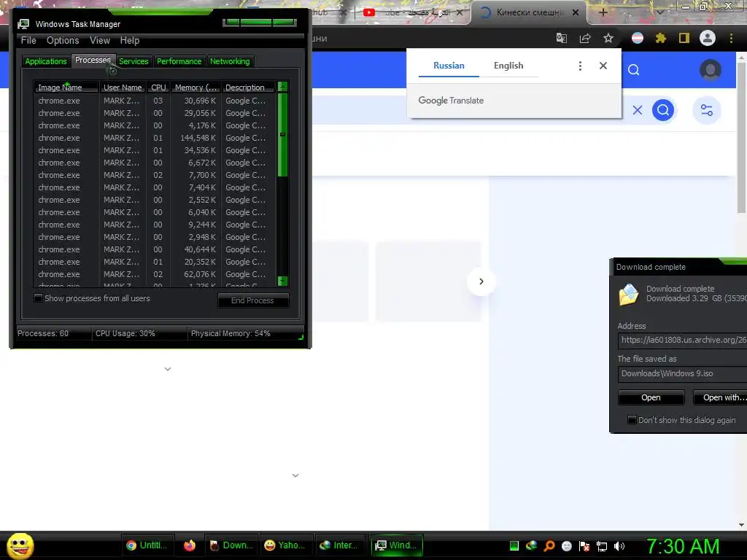The width and height of the screenshot is (747, 560).
Task: Click the process list scrollbar thumb
Action: coord(282,135)
